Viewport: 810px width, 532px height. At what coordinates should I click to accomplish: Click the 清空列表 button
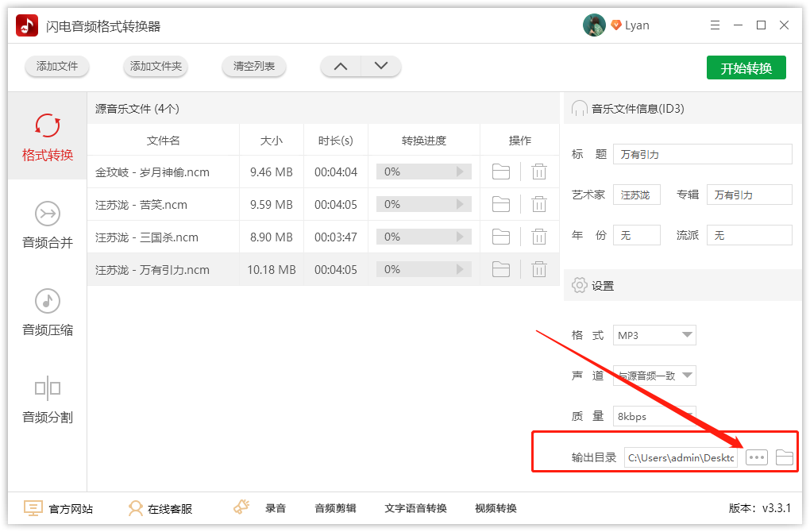point(254,67)
